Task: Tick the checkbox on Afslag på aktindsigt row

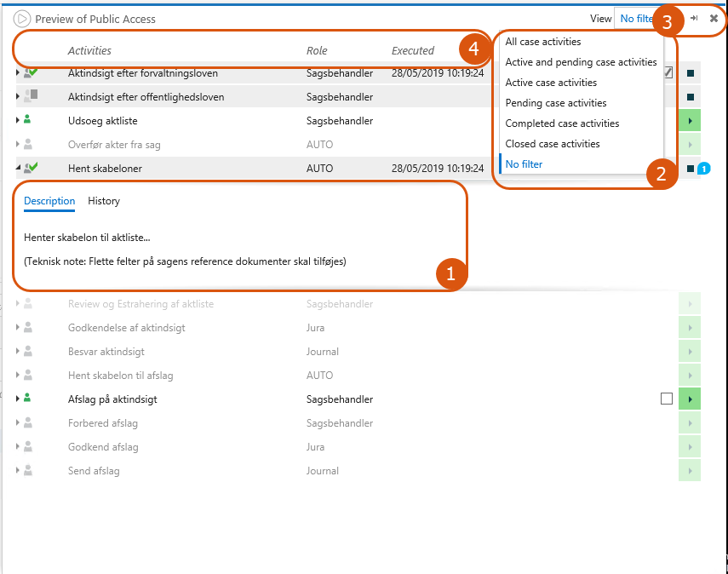Action: (667, 399)
